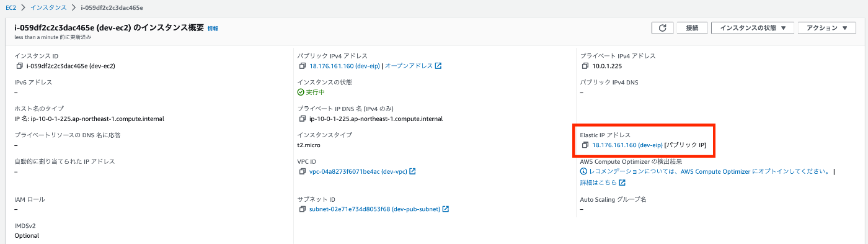Copy the VPC ID icon
The image size is (868, 244).
302,171
